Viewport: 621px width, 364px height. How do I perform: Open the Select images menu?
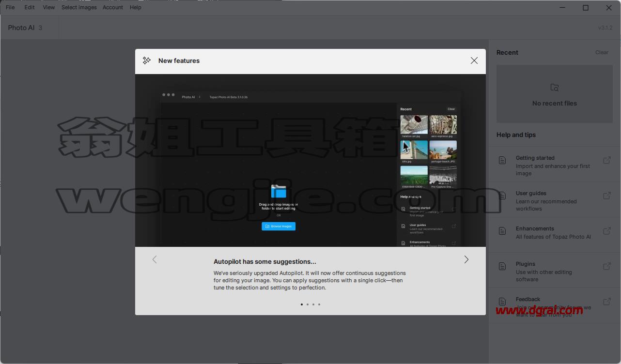pyautogui.click(x=79, y=7)
